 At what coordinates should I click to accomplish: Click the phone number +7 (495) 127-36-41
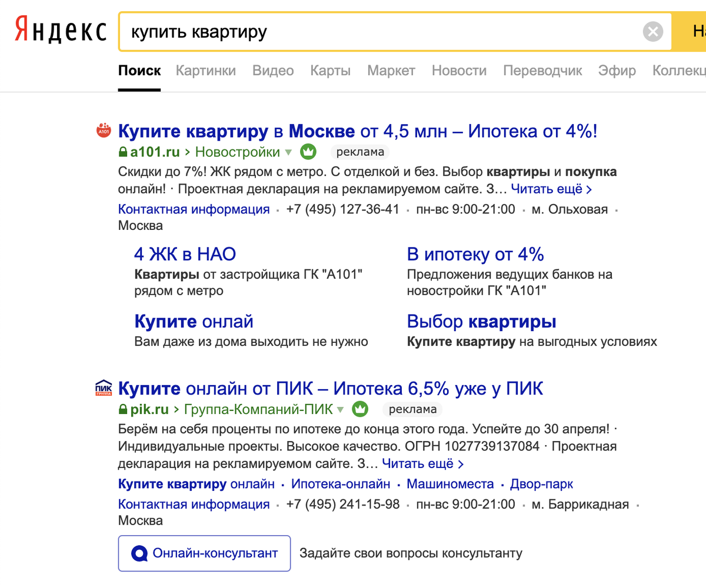[343, 209]
